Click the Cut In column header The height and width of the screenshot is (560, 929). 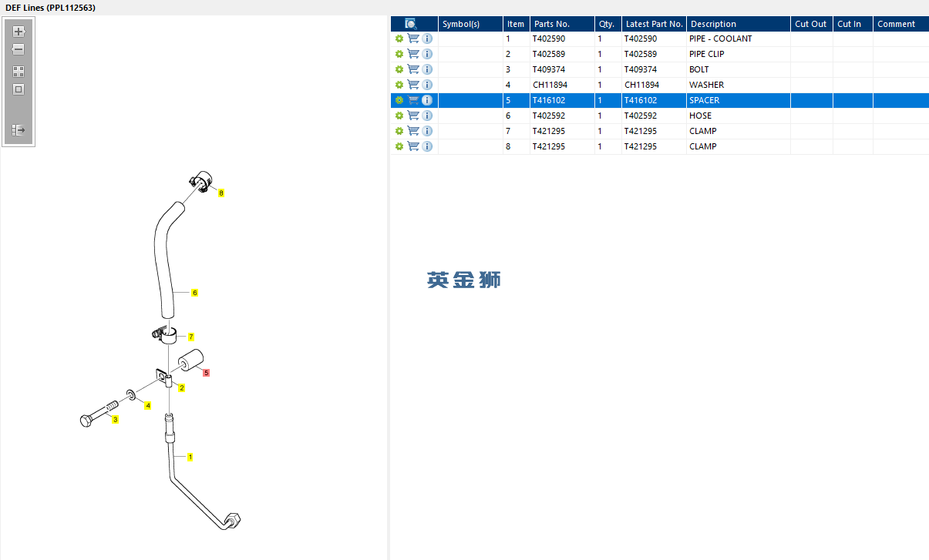click(x=853, y=24)
